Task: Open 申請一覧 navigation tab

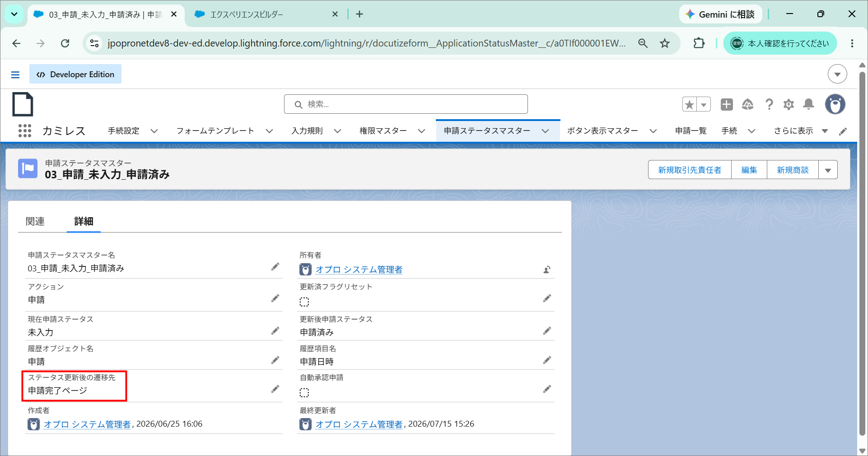Action: pyautogui.click(x=691, y=131)
